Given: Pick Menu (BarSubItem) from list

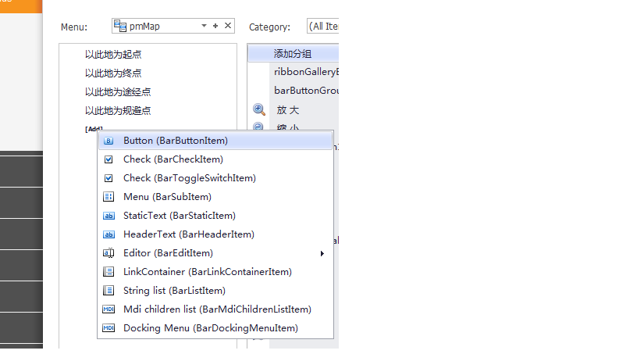Looking at the screenshot, I should [x=215, y=197].
